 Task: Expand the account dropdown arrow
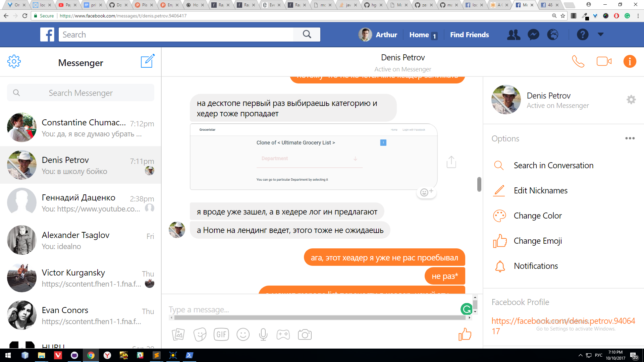(x=601, y=34)
